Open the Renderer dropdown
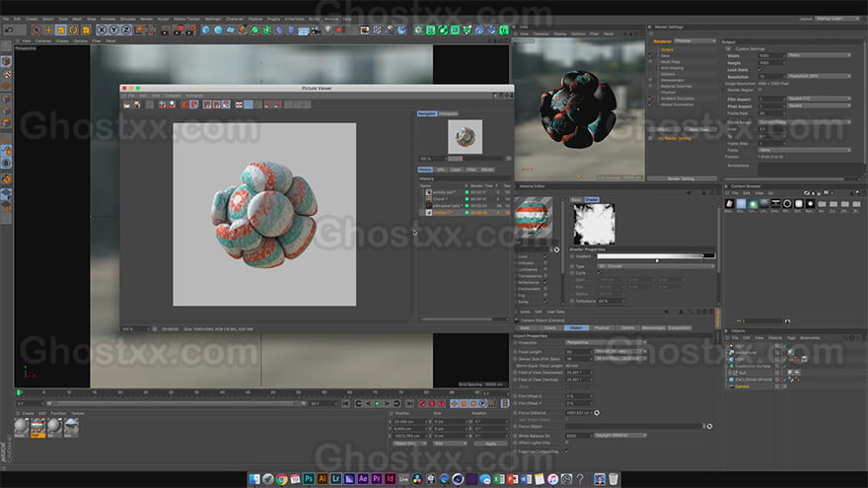 click(x=695, y=41)
